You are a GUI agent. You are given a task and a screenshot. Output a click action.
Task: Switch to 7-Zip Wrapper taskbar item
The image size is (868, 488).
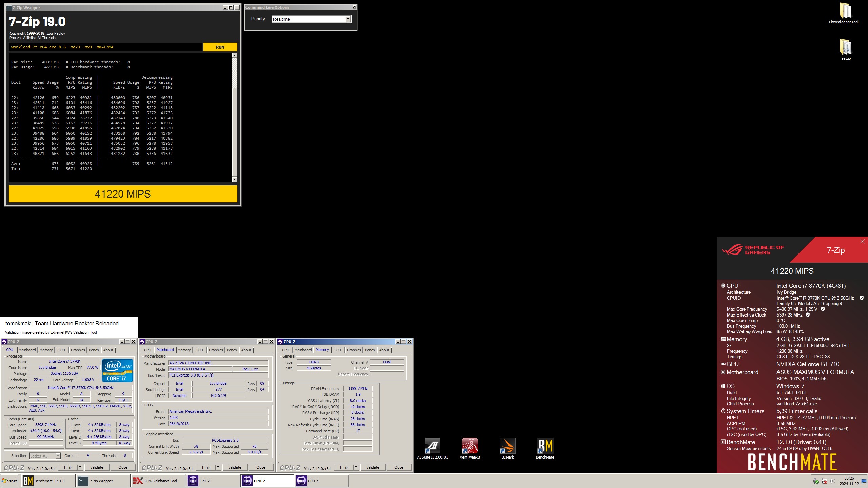103,481
